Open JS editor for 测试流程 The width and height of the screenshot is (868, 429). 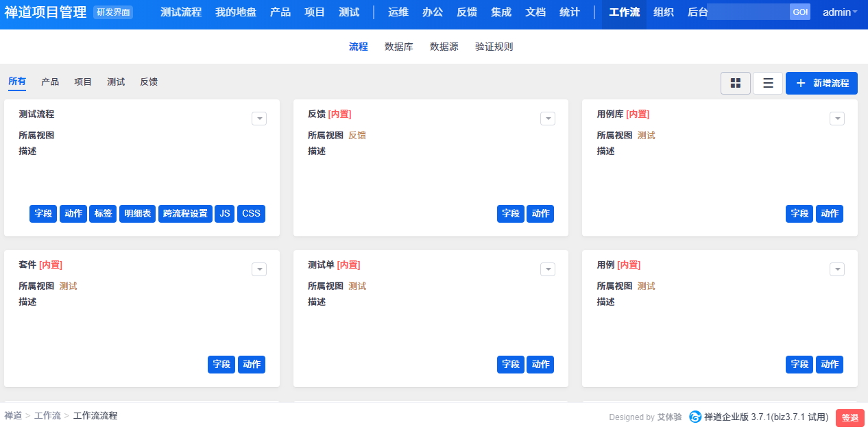[224, 213]
